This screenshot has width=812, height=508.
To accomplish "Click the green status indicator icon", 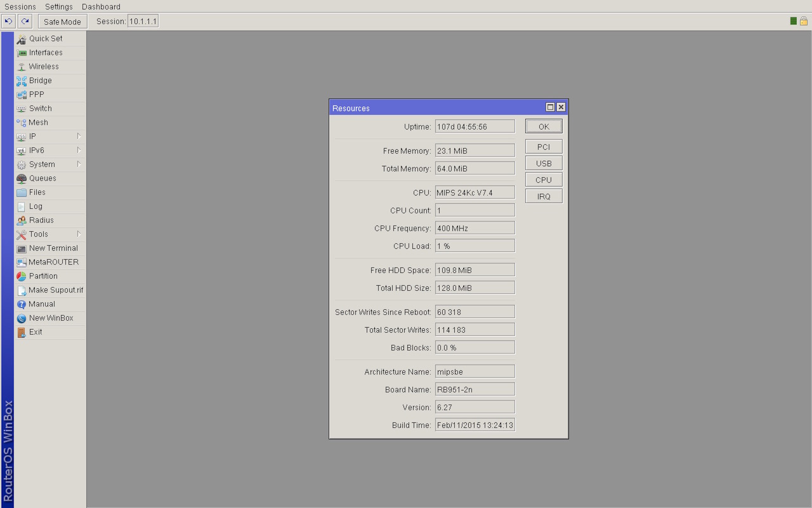I will 794,21.
